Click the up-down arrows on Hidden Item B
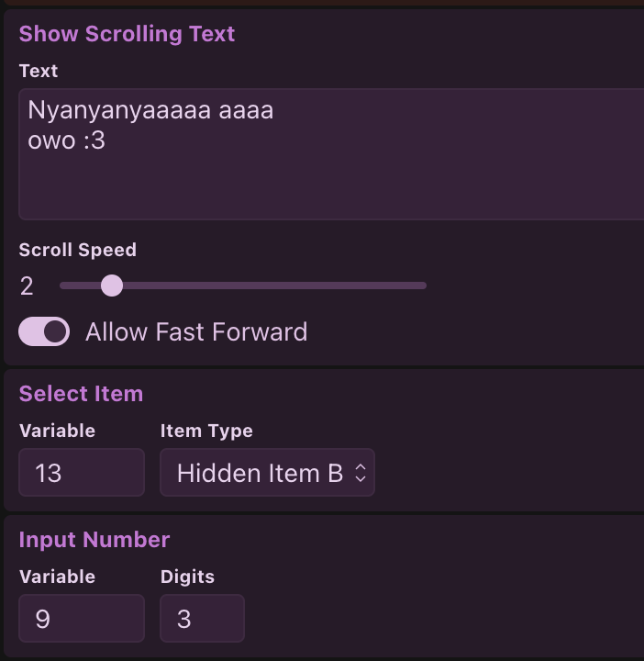 (361, 473)
